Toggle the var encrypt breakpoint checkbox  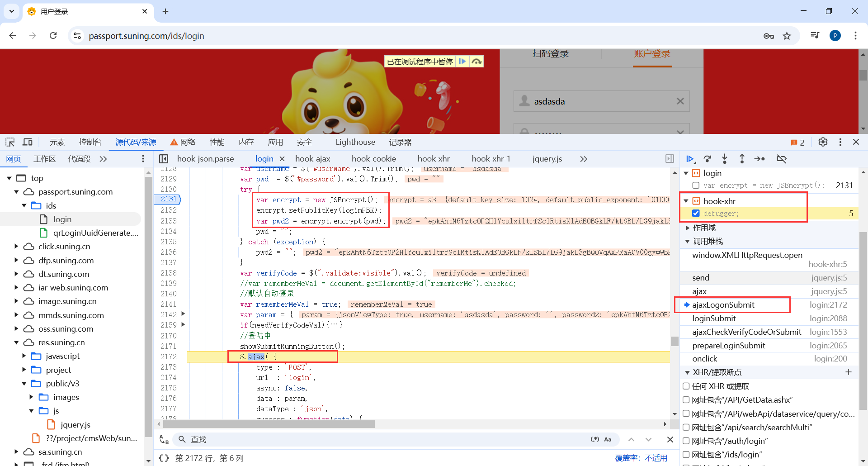point(696,185)
